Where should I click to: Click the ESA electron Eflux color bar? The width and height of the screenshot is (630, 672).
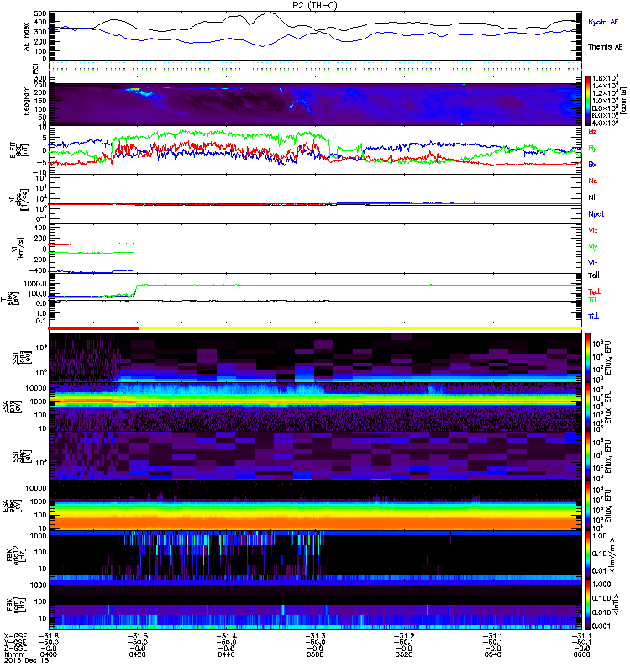(x=588, y=506)
